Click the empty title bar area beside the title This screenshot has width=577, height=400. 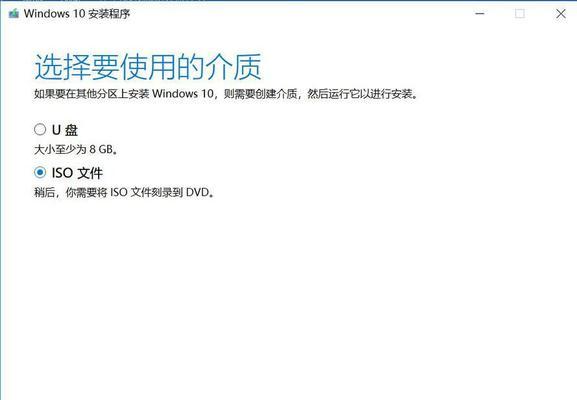point(294,14)
